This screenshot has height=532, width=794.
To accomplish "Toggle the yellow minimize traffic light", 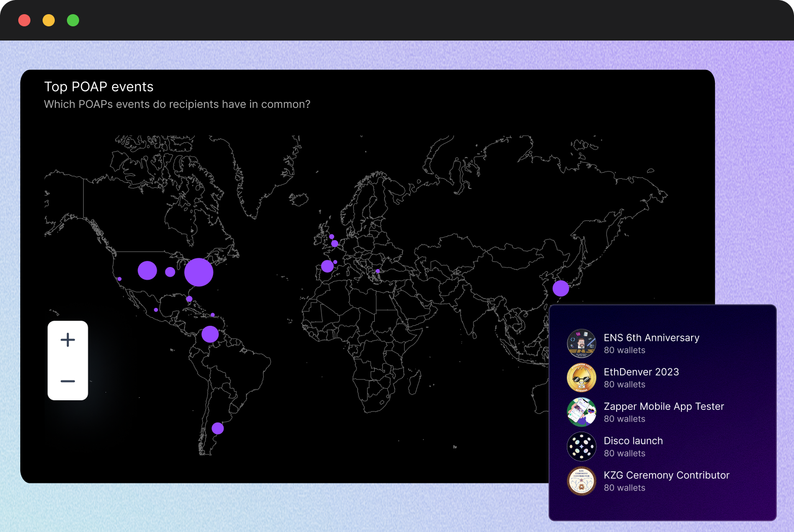I will 49,20.
